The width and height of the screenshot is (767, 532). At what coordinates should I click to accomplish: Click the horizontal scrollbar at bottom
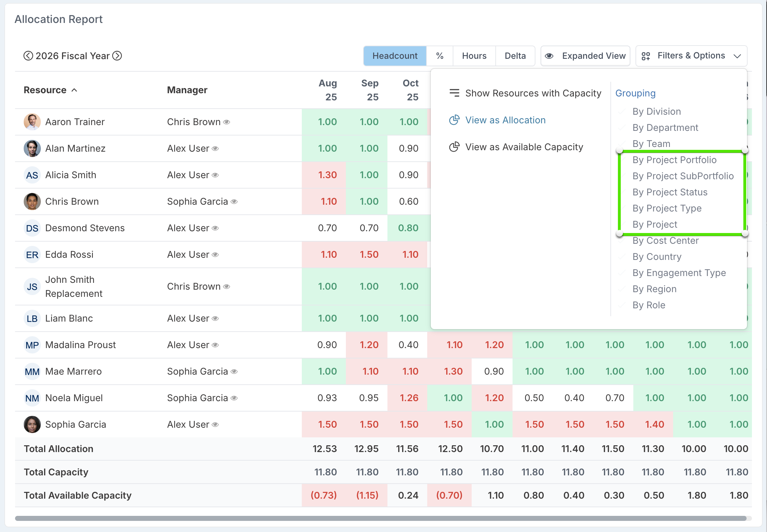(380, 518)
